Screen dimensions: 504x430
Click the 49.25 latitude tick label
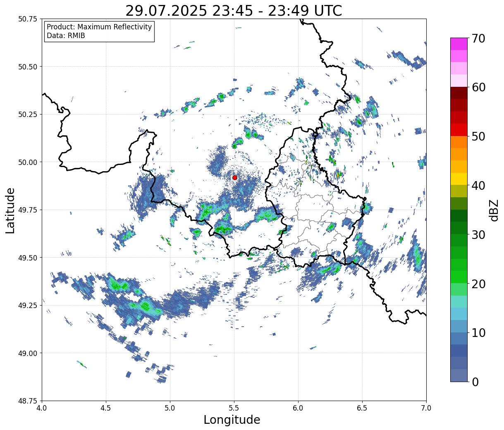(x=28, y=306)
